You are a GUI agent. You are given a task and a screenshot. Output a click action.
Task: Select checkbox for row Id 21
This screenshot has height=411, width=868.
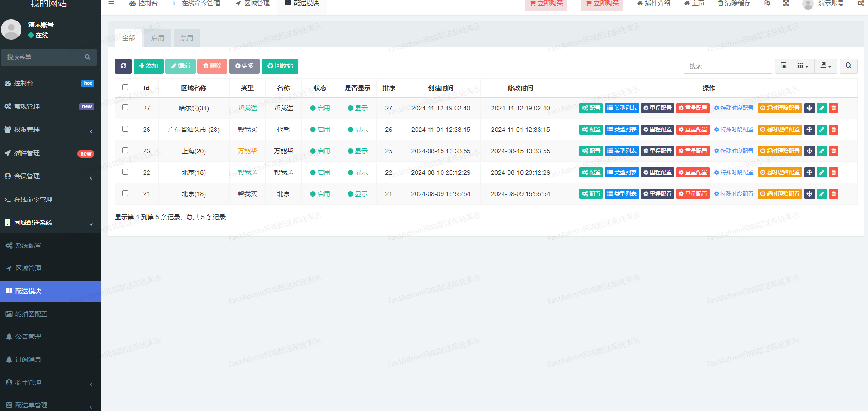[x=125, y=193]
